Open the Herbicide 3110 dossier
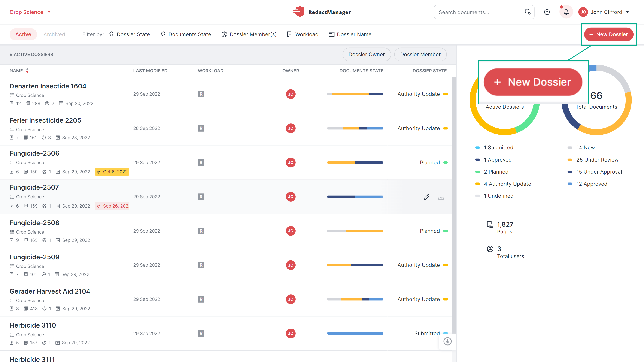This screenshot has width=644, height=362. (33, 325)
